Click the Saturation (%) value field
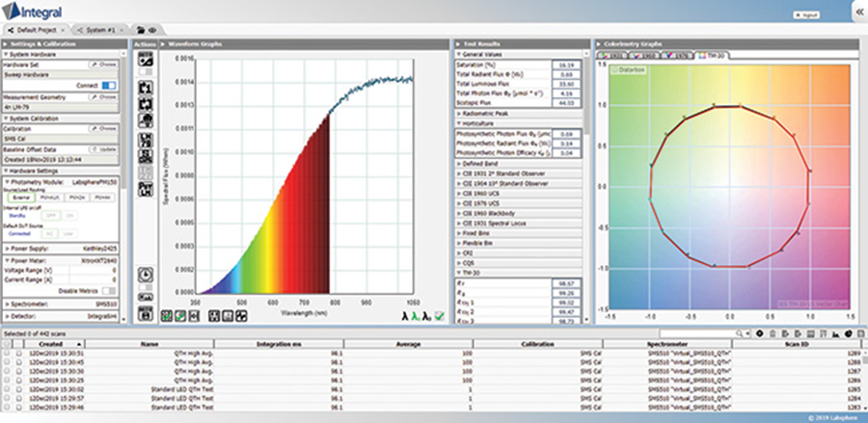 (566, 65)
